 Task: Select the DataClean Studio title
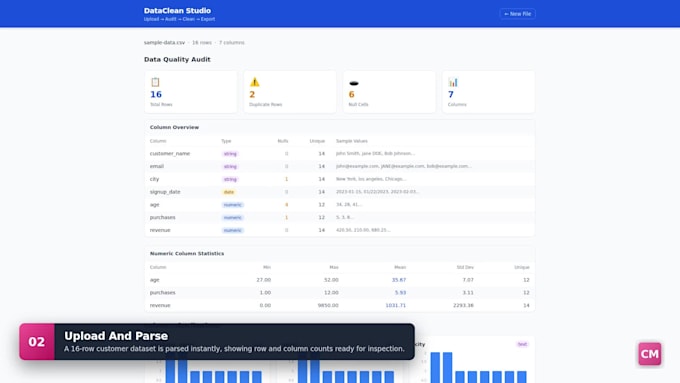(x=177, y=10)
